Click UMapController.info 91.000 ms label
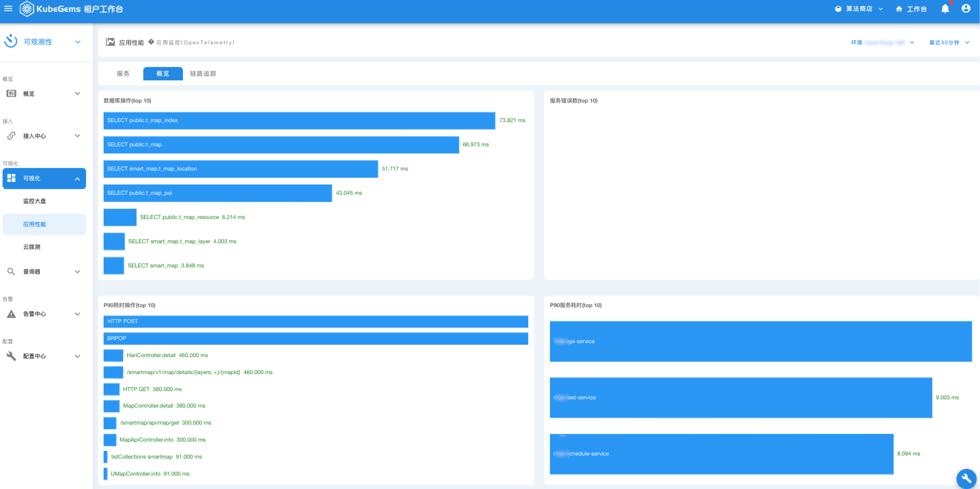980x489 pixels. (x=150, y=474)
